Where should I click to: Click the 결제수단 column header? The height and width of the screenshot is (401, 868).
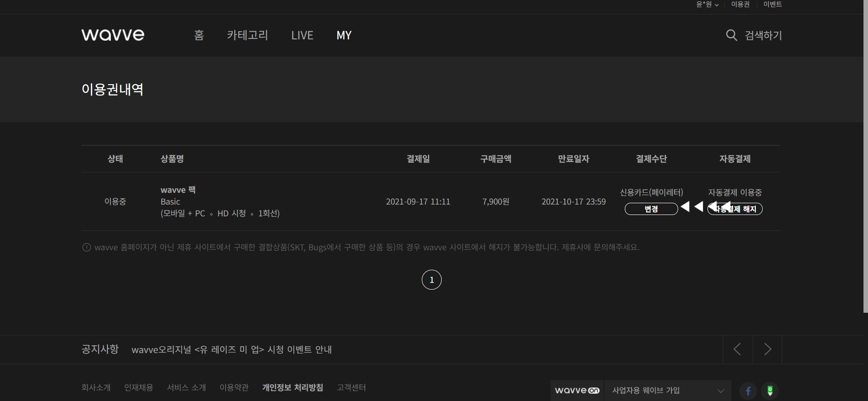pyautogui.click(x=651, y=159)
